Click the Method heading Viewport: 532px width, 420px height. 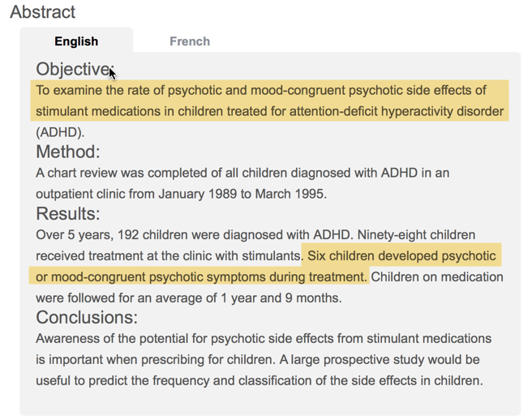pos(67,152)
